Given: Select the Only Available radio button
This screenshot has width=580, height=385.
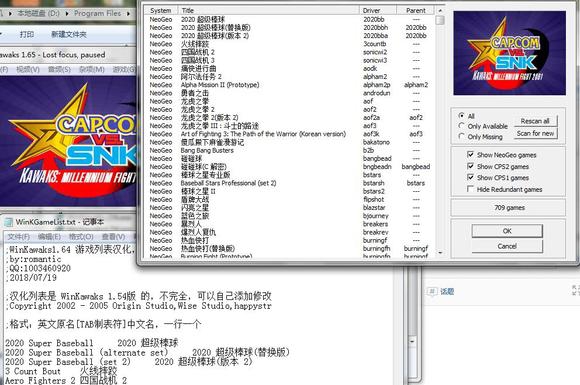Looking at the screenshot, I should pos(461,126).
